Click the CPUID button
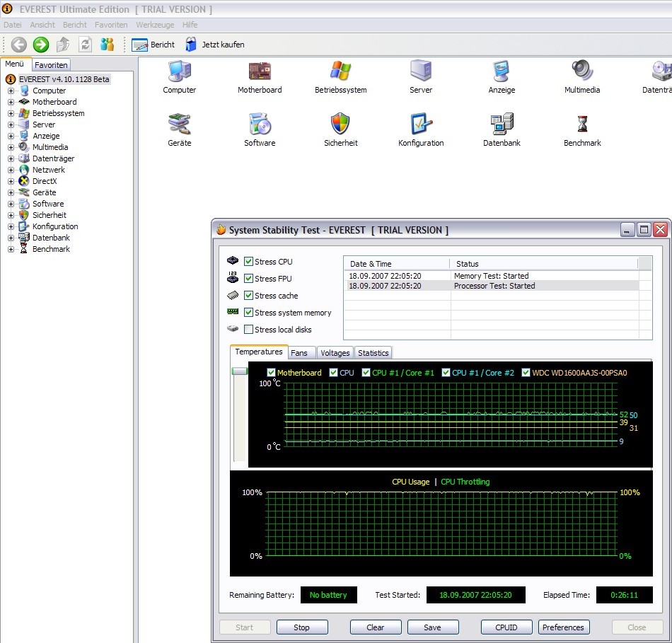 [506, 627]
